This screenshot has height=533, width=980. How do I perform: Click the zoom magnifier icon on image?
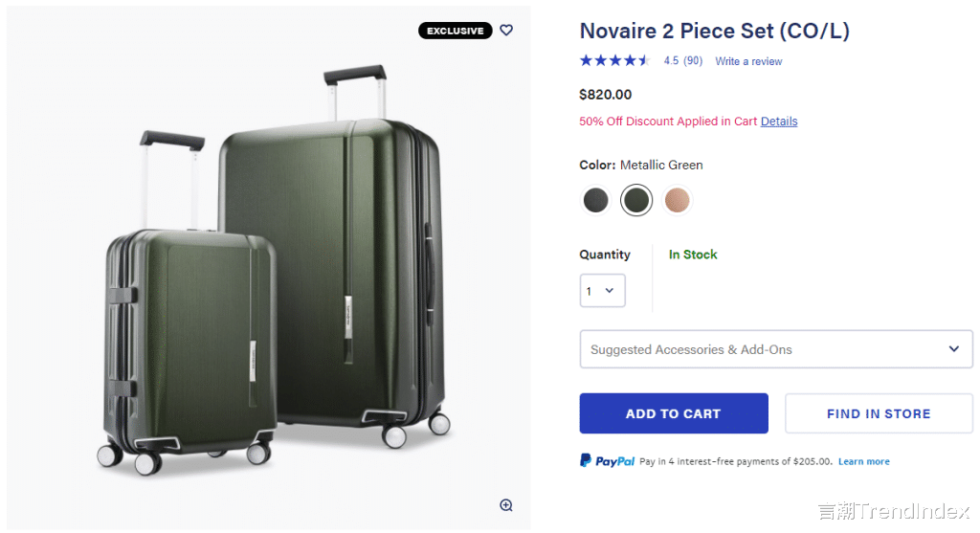(x=506, y=505)
